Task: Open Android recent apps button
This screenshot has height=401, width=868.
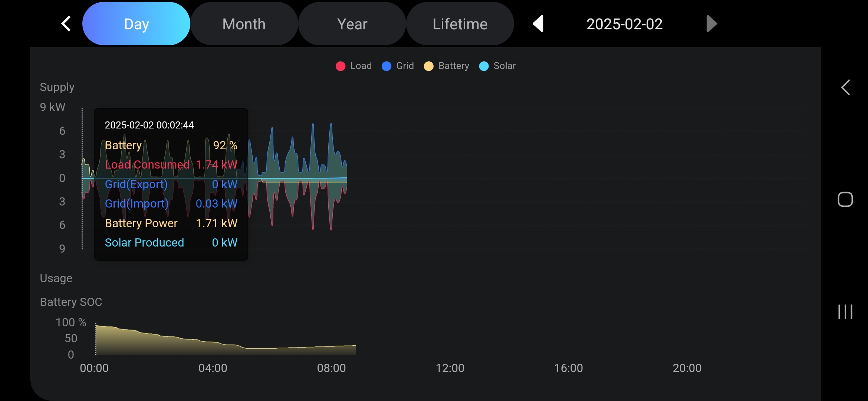Action: click(x=845, y=312)
